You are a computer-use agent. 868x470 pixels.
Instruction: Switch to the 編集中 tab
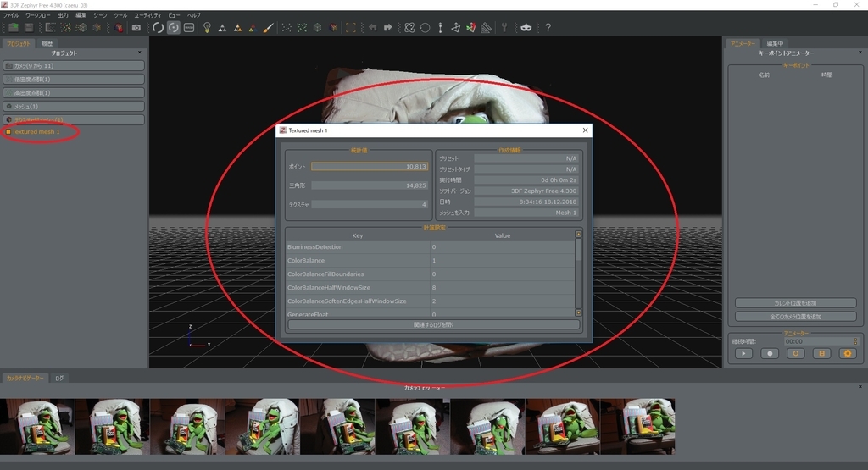pos(775,43)
